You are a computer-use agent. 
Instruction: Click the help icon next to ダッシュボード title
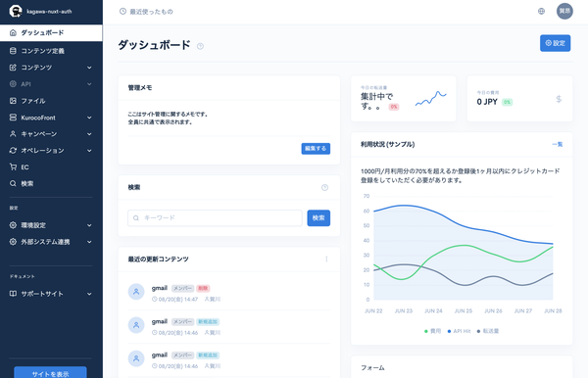point(200,46)
